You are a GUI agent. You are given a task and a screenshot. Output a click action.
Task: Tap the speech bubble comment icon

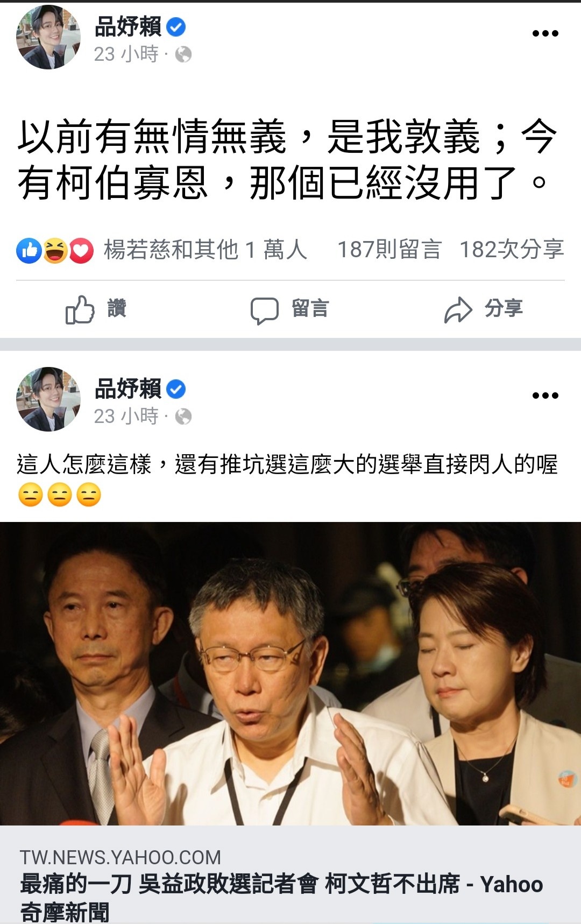click(265, 311)
